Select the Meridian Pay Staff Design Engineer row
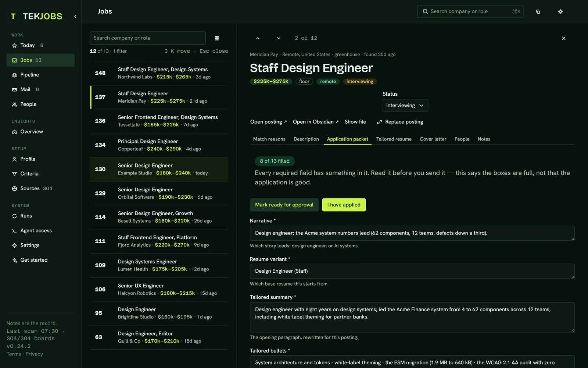Image resolution: width=588 pixels, height=368 pixels. 159,97
